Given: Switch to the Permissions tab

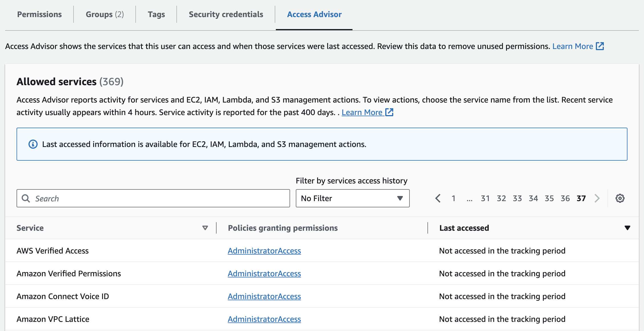Looking at the screenshot, I should tap(39, 14).
